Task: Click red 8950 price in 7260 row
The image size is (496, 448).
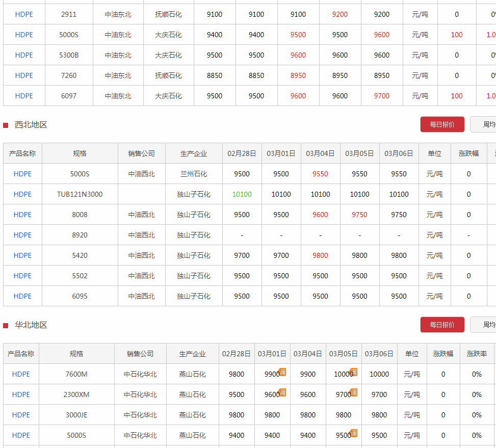Action: (x=298, y=75)
